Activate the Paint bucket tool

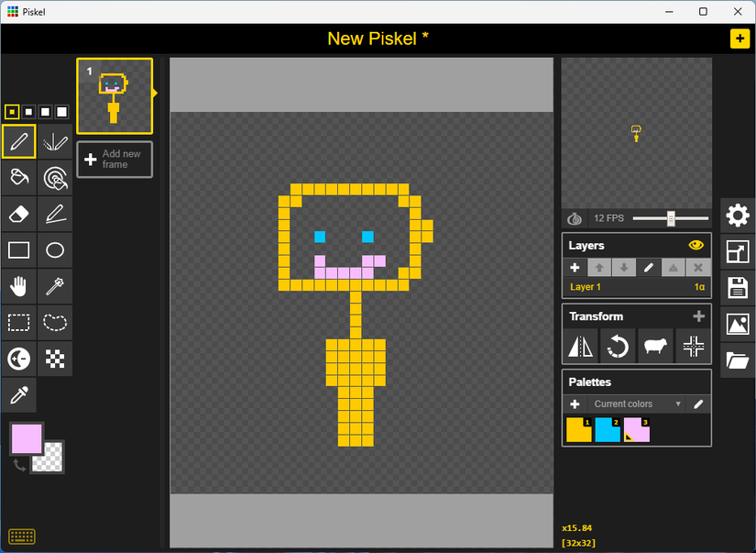click(x=18, y=177)
